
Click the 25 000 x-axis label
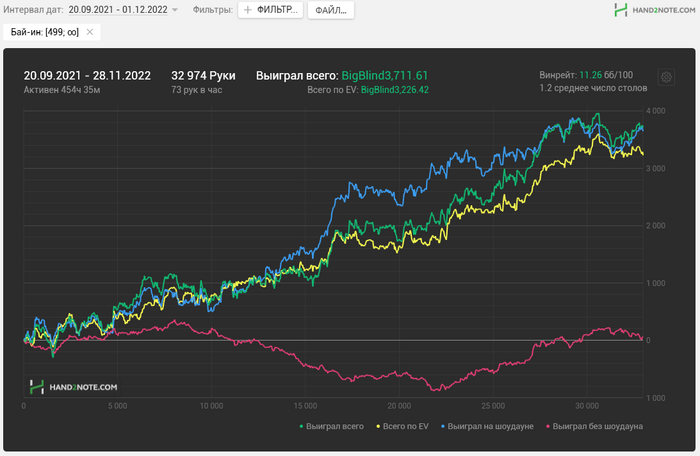point(493,406)
